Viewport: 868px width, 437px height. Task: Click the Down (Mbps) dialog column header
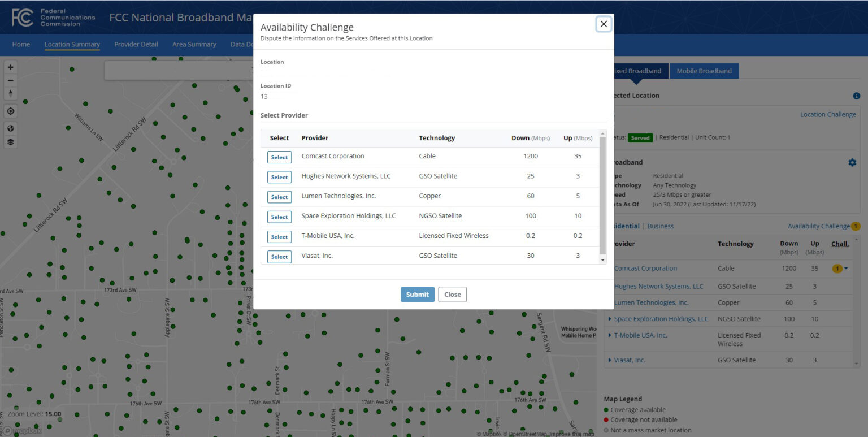(531, 138)
